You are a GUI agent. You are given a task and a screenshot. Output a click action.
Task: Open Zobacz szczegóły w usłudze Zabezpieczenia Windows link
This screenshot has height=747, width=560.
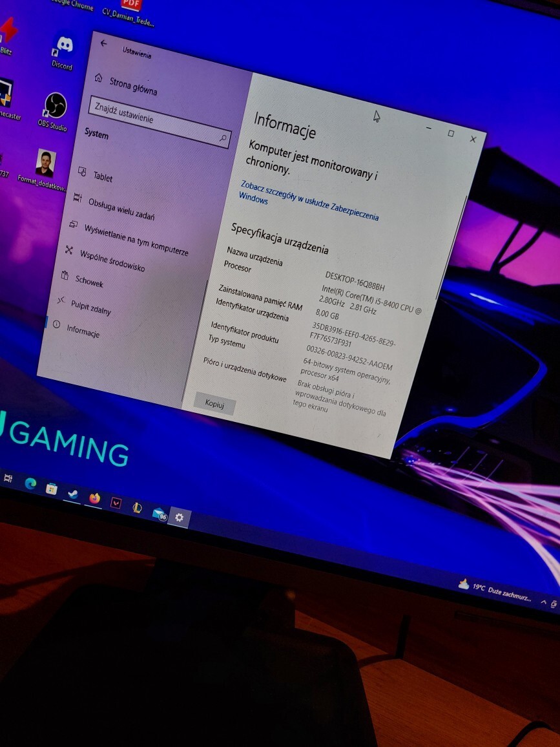(x=309, y=200)
